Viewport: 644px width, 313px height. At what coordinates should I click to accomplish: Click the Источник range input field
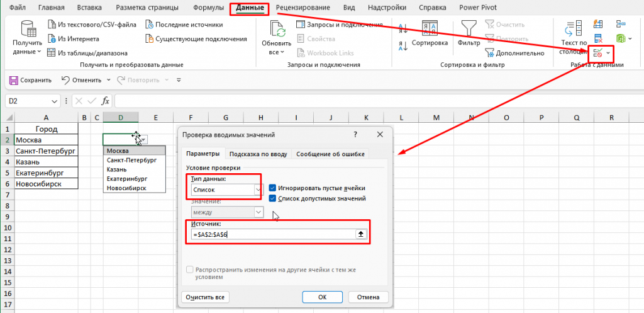pyautogui.click(x=274, y=234)
